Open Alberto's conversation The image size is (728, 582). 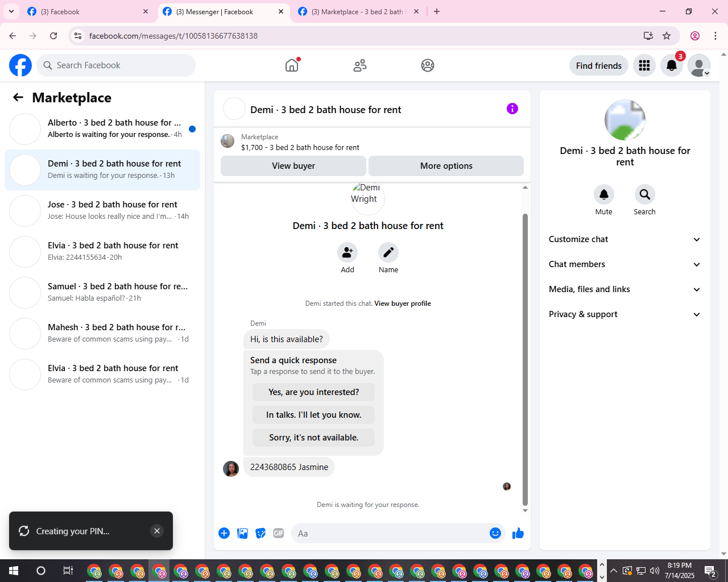click(102, 129)
